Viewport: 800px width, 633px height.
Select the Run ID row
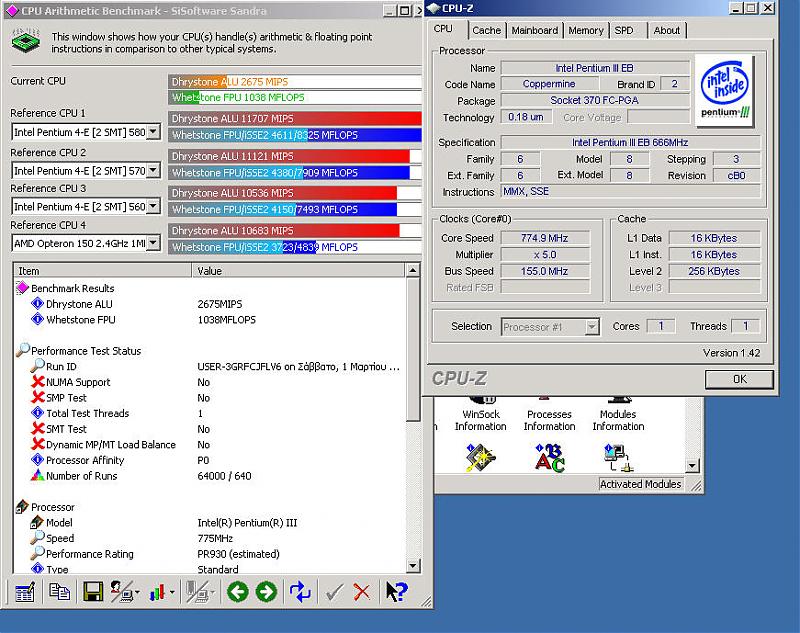pyautogui.click(x=210, y=366)
